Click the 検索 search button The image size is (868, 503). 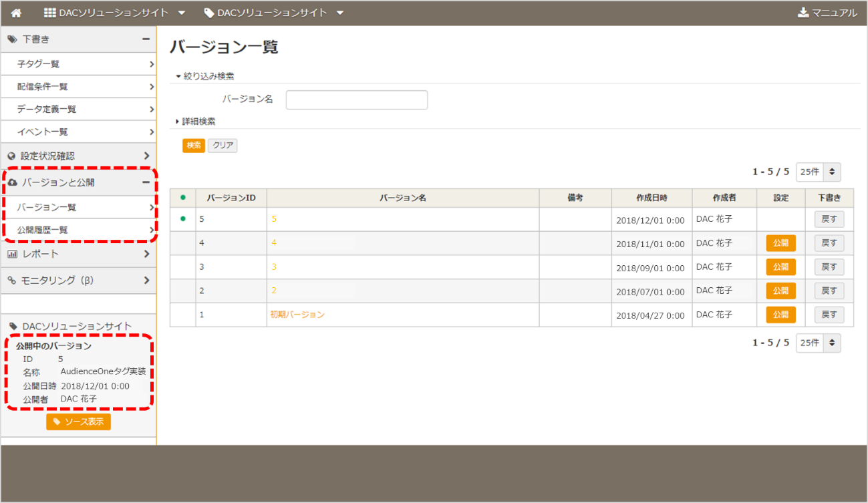193,145
